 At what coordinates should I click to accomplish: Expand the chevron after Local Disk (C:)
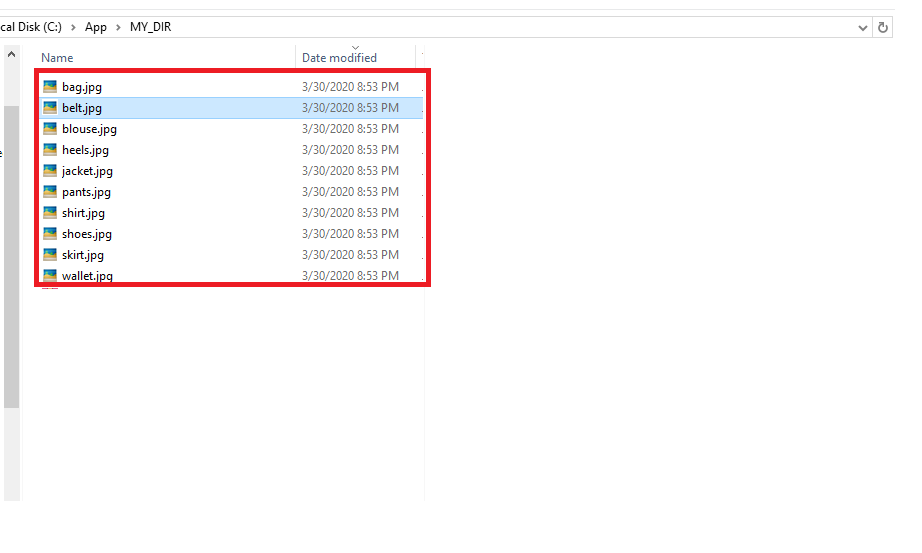(73, 27)
